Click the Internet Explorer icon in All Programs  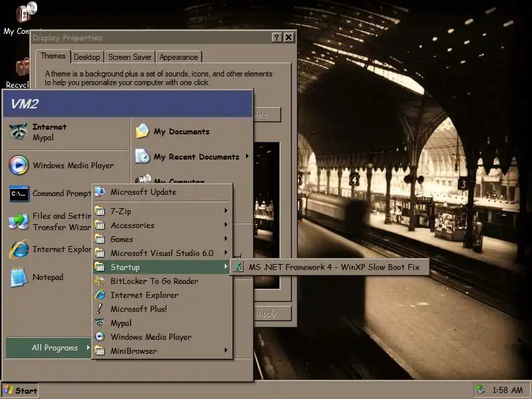click(100, 295)
